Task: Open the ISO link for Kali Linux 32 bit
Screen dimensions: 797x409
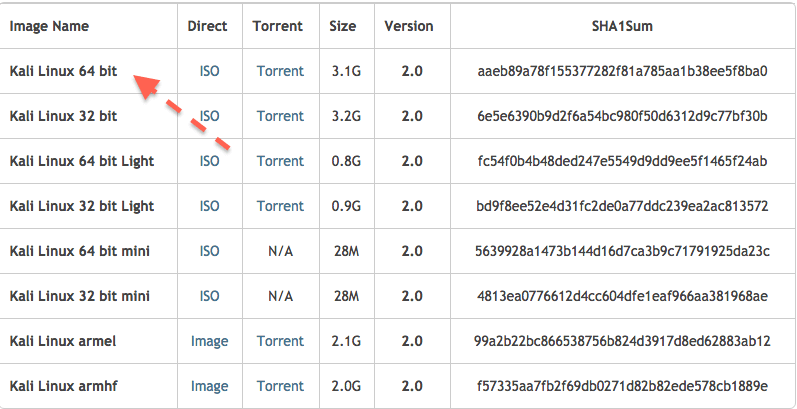Action: point(209,116)
